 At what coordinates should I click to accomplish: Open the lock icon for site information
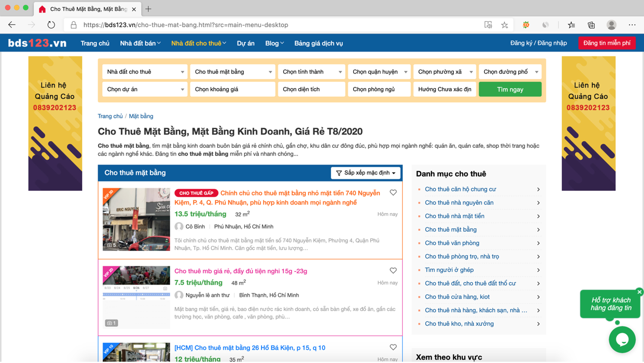[x=73, y=25]
